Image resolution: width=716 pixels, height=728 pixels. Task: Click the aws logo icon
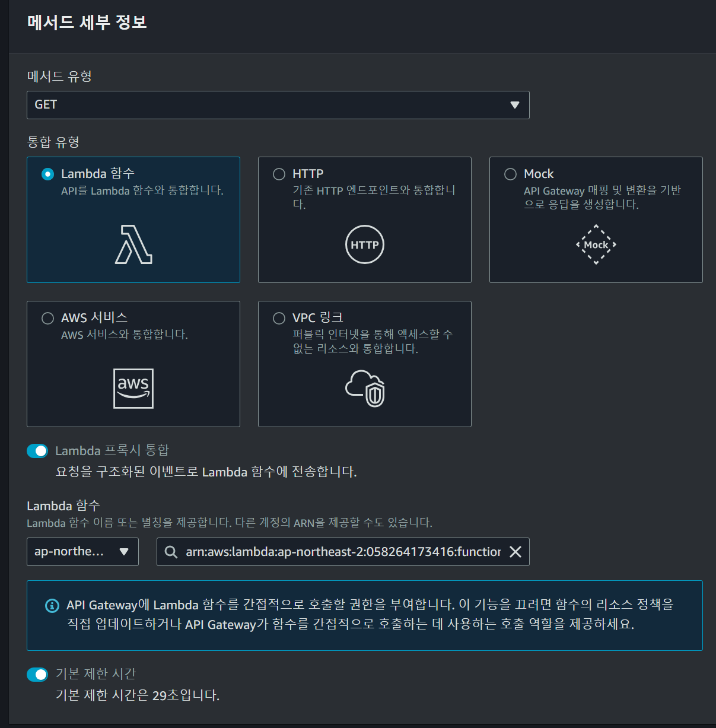[133, 389]
